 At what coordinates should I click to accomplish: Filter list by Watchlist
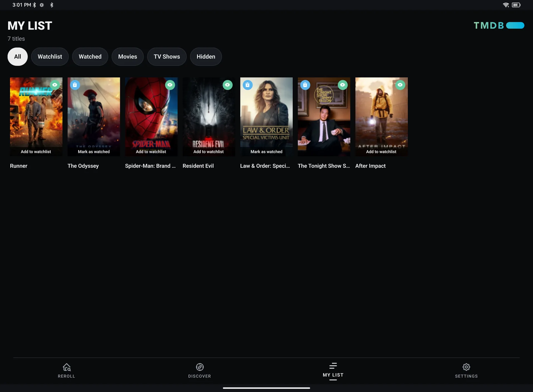(50, 57)
